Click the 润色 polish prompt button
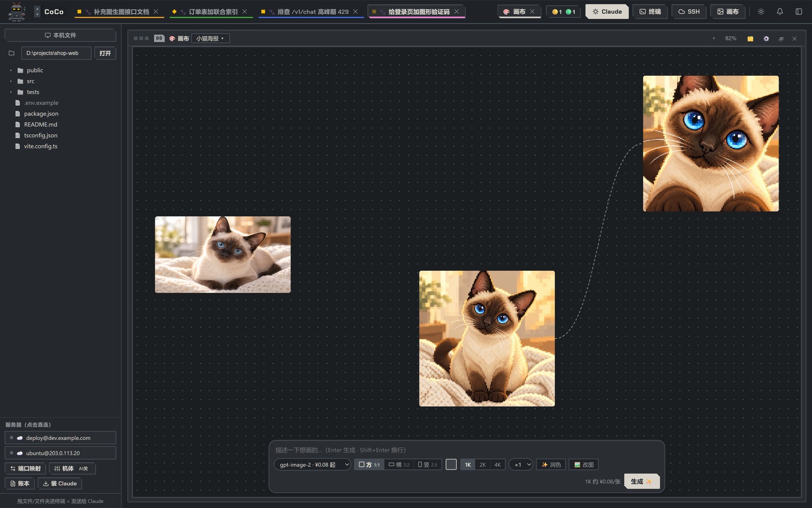The width and height of the screenshot is (812, 508). coord(551,465)
